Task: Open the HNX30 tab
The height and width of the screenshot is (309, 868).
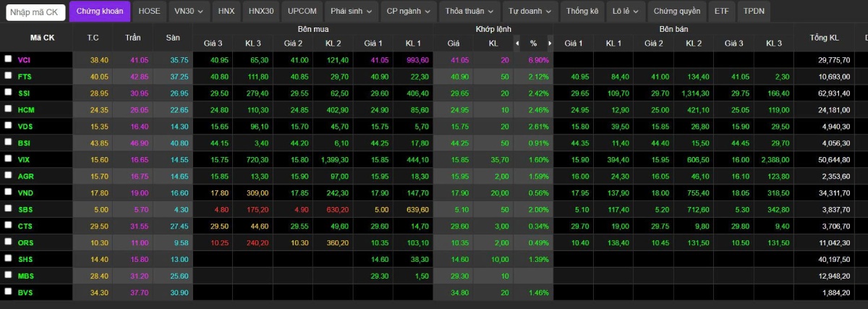Action: click(x=261, y=11)
